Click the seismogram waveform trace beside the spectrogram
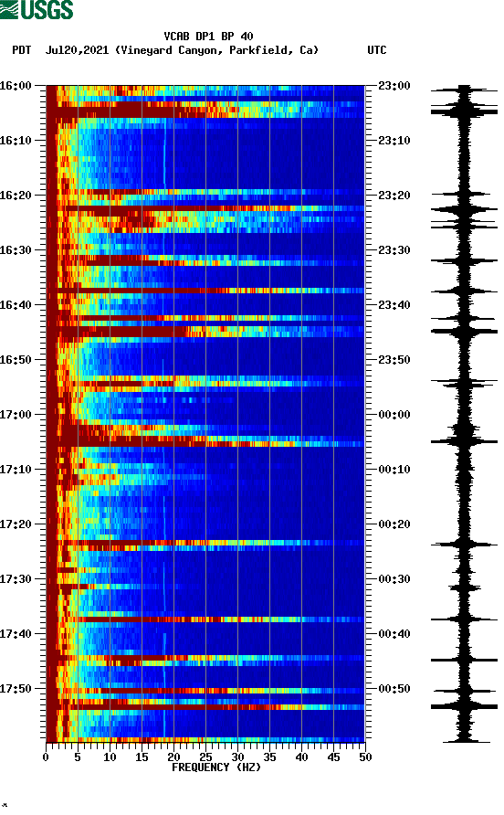 [x=464, y=414]
